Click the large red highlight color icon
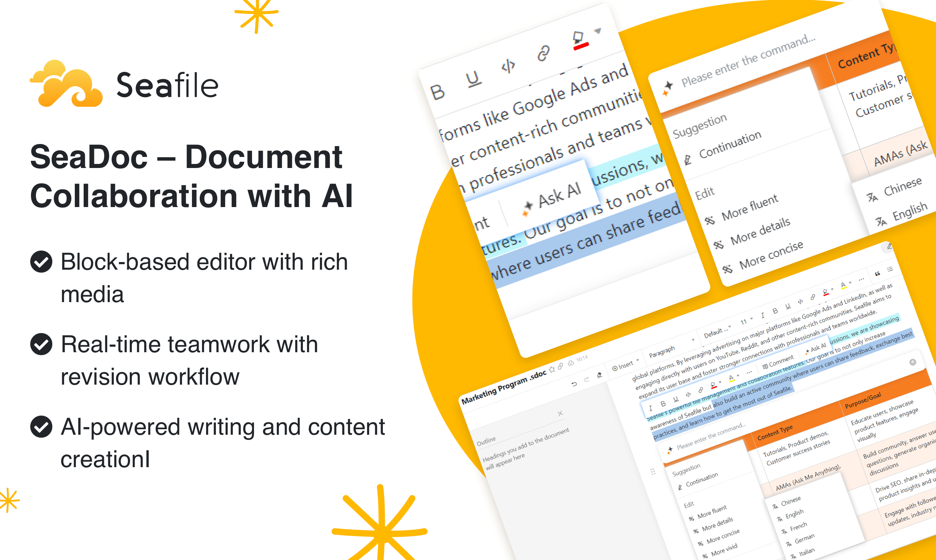The width and height of the screenshot is (936, 560). 579,41
